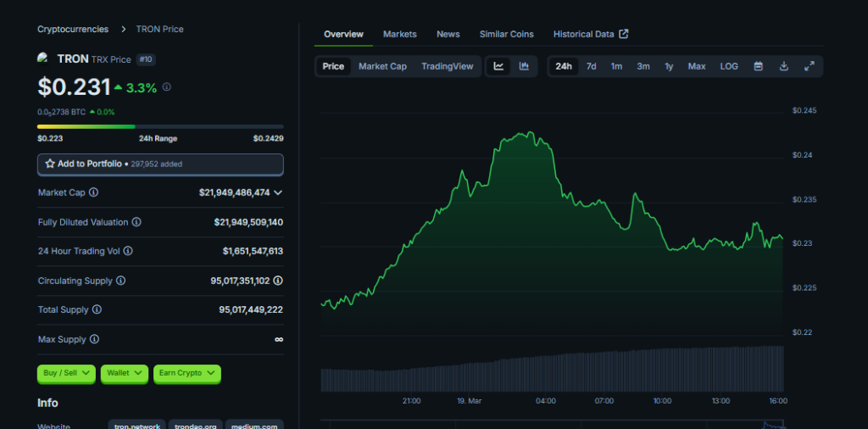868x429 pixels.
Task: Open the calendar date range picker
Action: coord(759,66)
